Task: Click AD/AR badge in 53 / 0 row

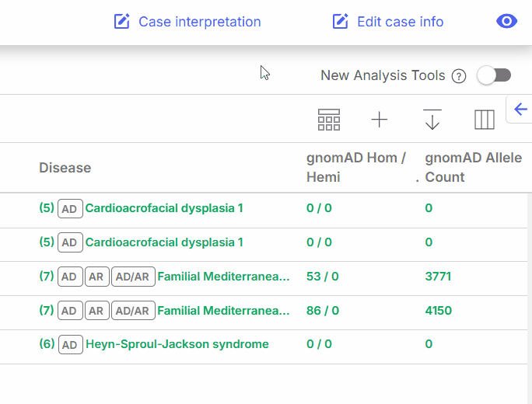Action: coord(133,277)
